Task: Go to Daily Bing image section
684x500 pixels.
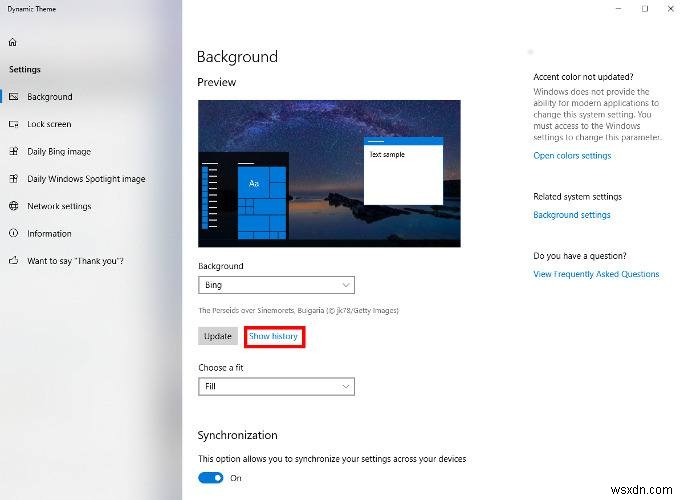Action: [x=91, y=151]
